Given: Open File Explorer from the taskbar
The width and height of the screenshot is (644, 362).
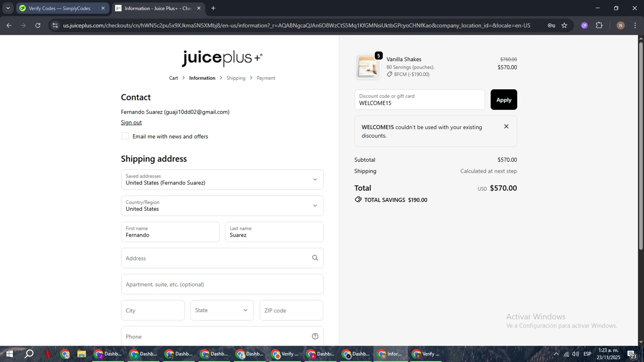Looking at the screenshot, I should click(81, 354).
